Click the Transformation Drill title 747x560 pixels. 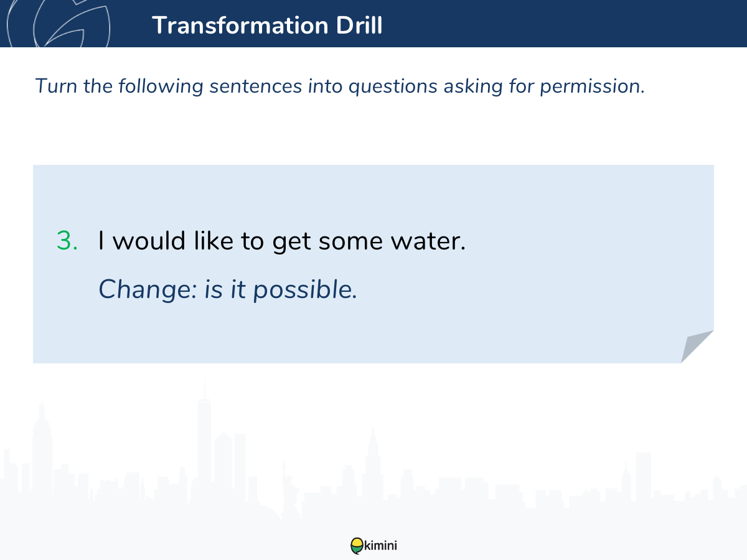267,26
